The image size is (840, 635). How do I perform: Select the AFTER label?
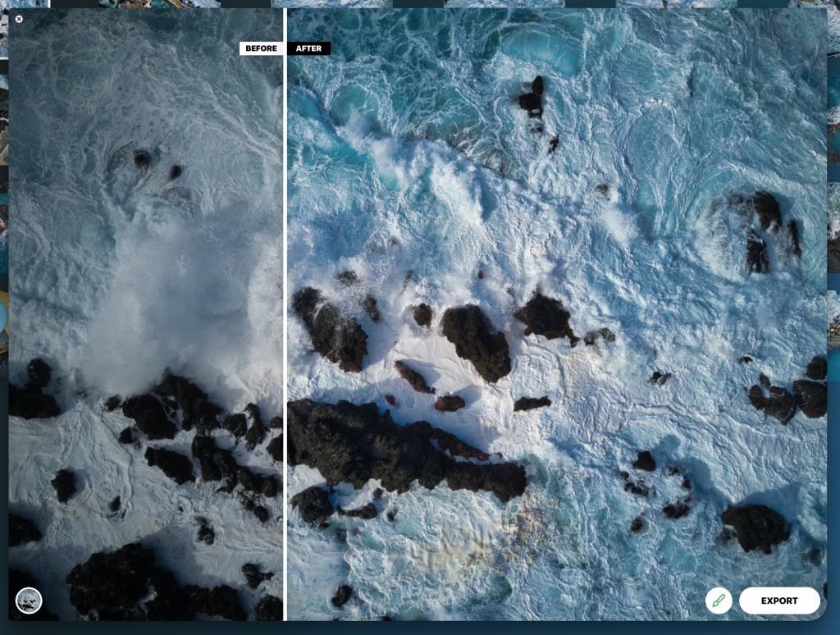tap(309, 48)
